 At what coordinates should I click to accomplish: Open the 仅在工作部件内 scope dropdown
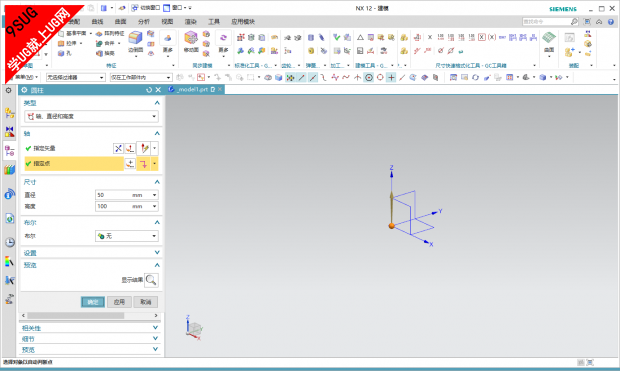(x=141, y=78)
